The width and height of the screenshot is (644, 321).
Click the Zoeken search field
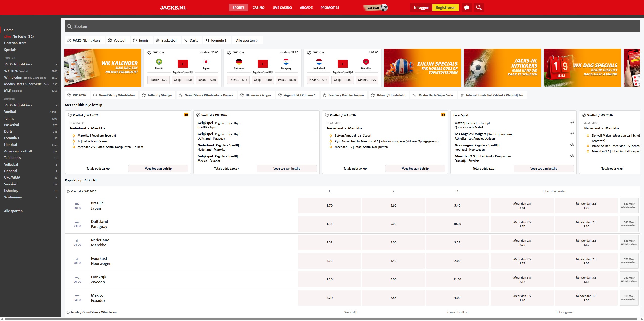tap(352, 26)
